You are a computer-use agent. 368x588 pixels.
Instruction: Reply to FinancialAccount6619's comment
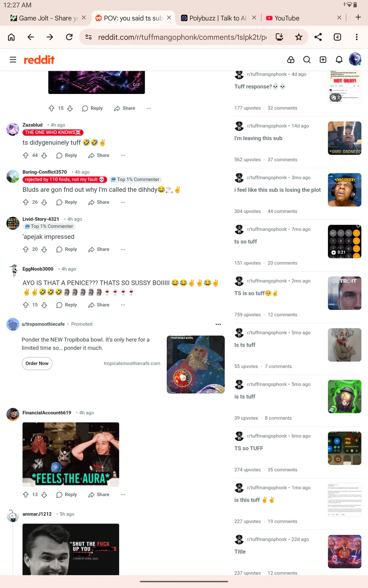(x=67, y=494)
